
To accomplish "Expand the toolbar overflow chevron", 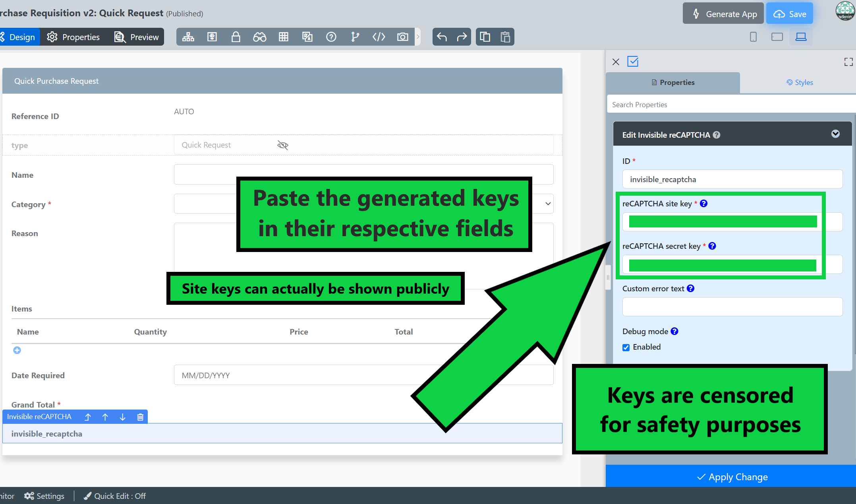I will pos(417,37).
